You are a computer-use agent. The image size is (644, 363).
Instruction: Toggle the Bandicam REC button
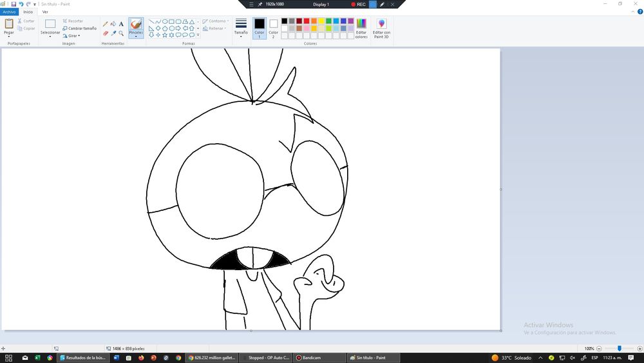tap(358, 4)
